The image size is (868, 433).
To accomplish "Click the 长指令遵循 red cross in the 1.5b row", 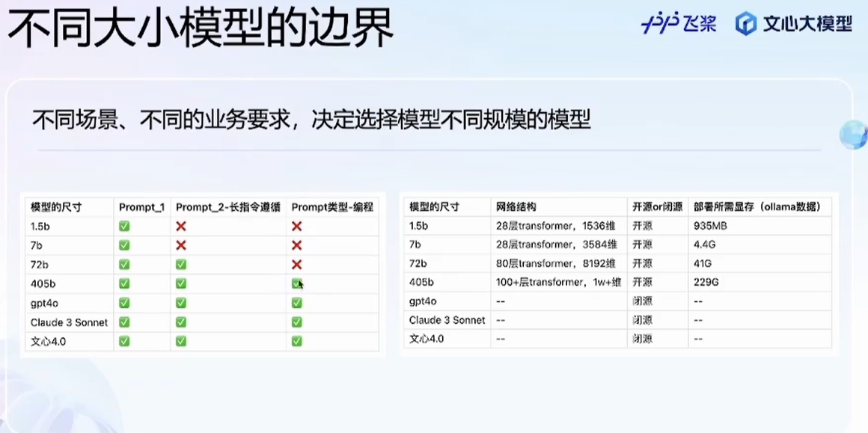I will coord(181,226).
